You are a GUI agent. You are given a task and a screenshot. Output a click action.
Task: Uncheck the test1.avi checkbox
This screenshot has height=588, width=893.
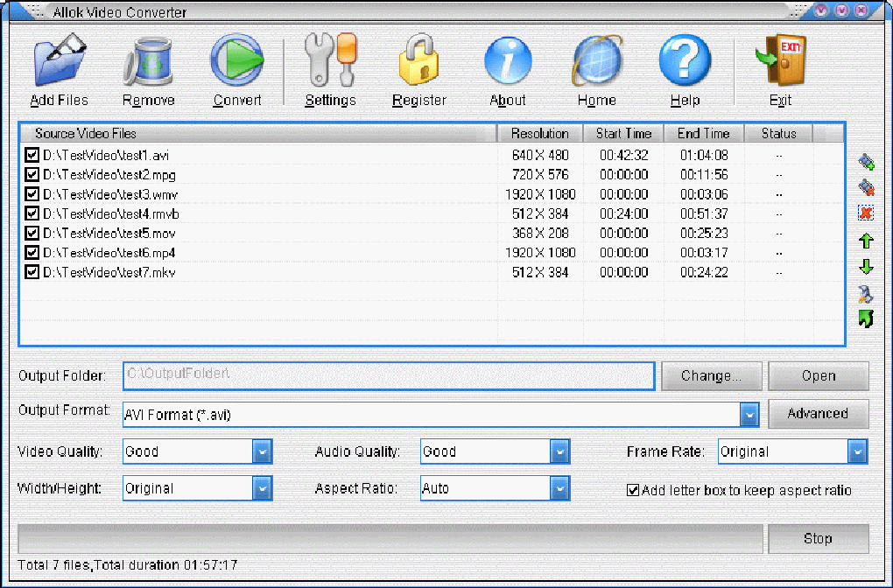tap(32, 155)
